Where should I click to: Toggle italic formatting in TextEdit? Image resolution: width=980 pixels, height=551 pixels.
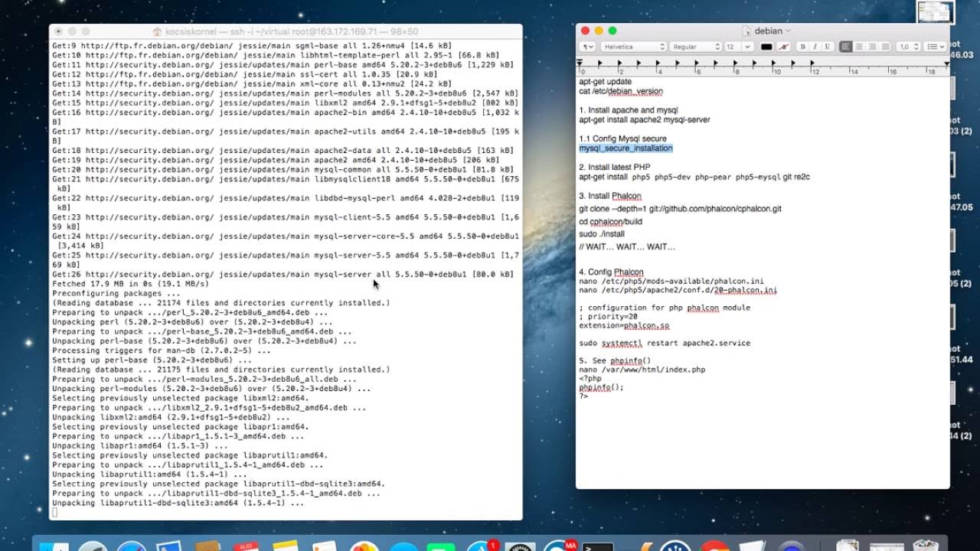[x=815, y=47]
